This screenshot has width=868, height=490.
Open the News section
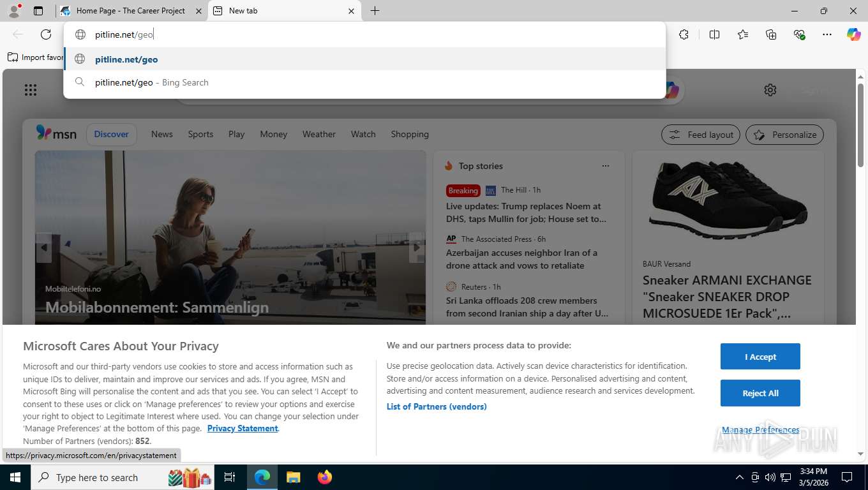tap(161, 134)
